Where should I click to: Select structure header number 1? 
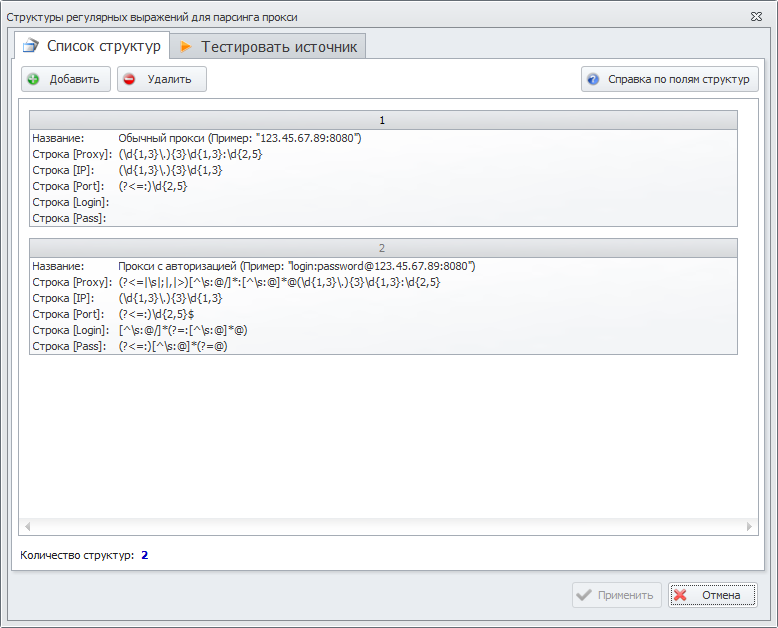[382, 120]
